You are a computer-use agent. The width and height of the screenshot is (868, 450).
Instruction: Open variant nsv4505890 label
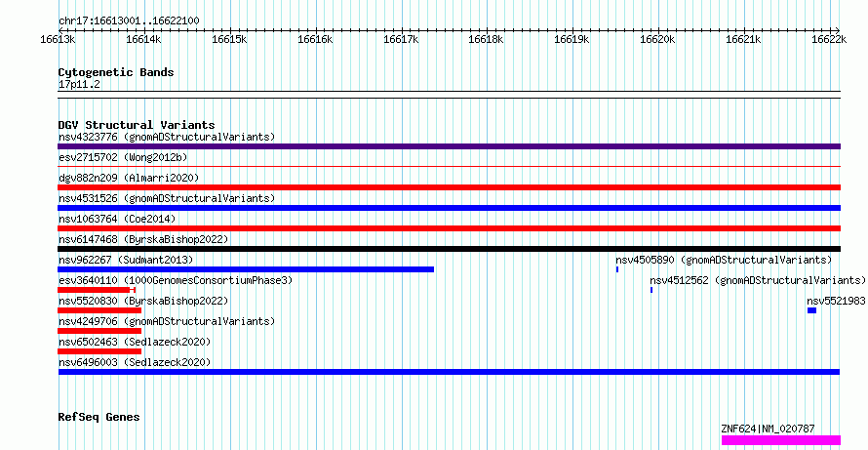pos(724,260)
